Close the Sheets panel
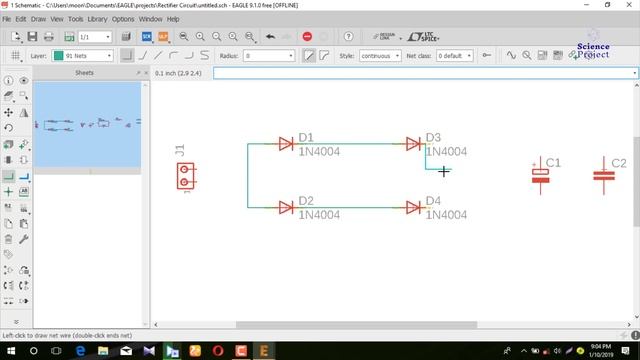Image resolution: width=640 pixels, height=360 pixels. pos(146,73)
